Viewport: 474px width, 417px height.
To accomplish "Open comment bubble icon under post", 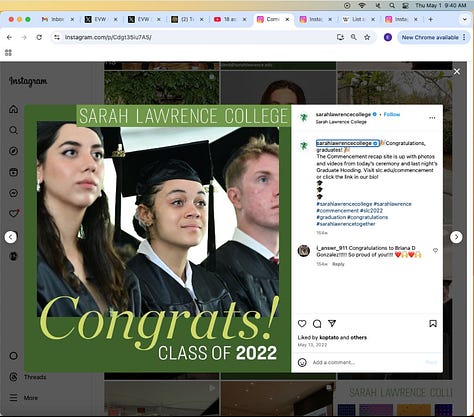I will tap(317, 323).
